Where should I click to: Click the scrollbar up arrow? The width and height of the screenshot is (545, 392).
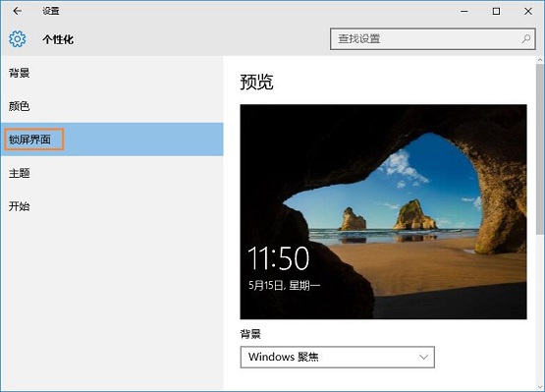(540, 60)
